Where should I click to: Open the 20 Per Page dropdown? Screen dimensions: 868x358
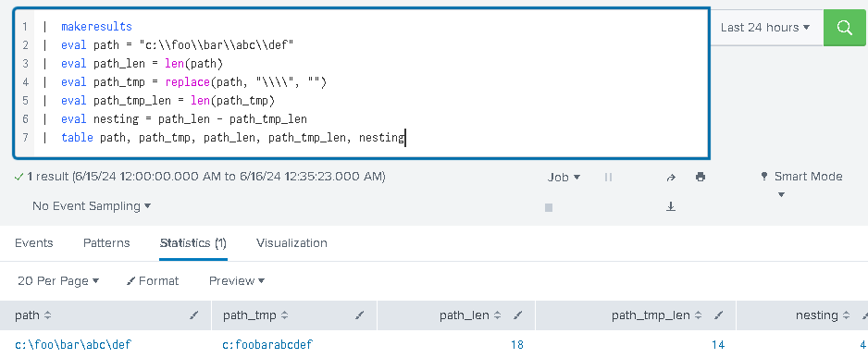pos(58,281)
